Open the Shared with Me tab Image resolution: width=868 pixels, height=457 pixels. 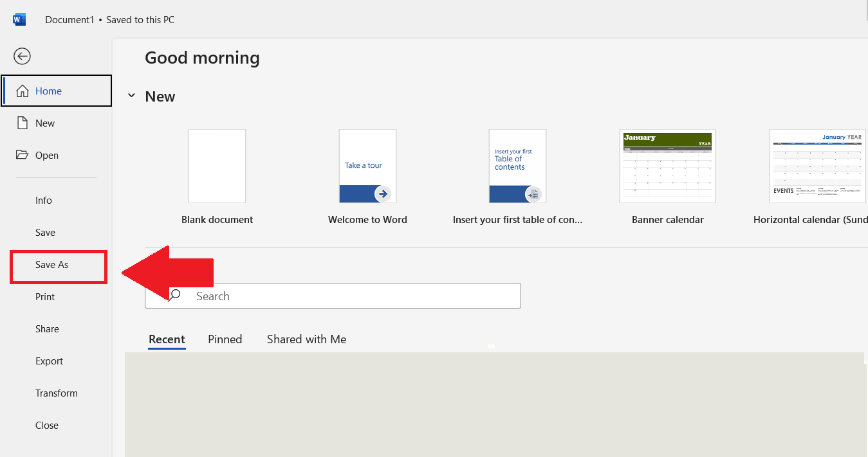(306, 339)
